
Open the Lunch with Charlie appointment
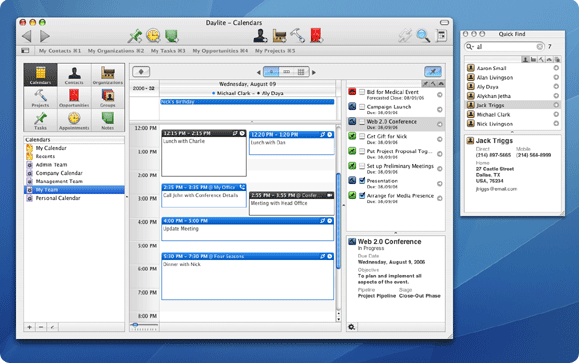(204, 153)
